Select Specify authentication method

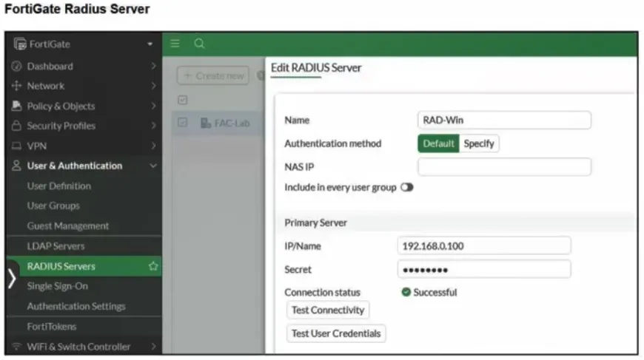(x=479, y=143)
